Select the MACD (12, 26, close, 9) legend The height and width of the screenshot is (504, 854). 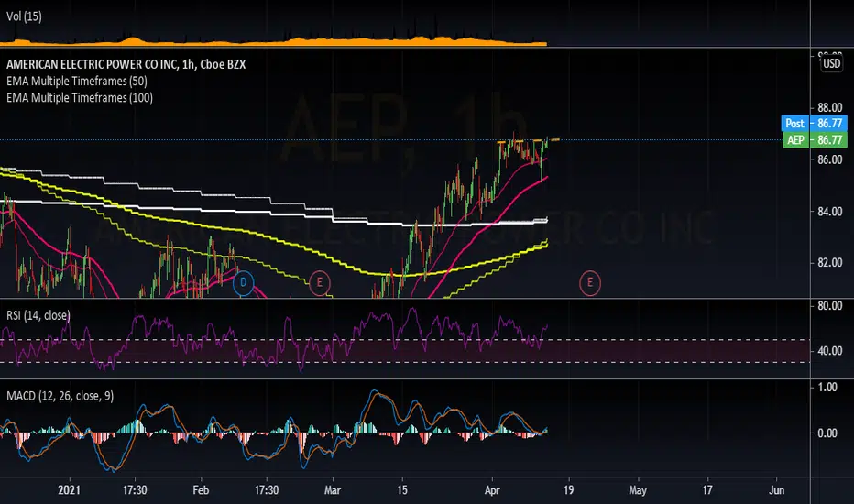(x=60, y=396)
